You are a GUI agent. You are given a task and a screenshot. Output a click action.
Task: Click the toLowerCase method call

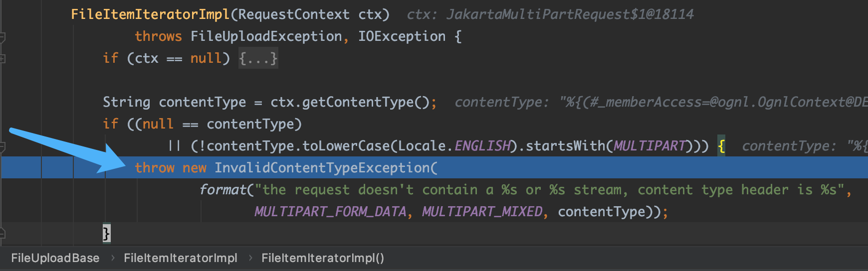click(346, 146)
